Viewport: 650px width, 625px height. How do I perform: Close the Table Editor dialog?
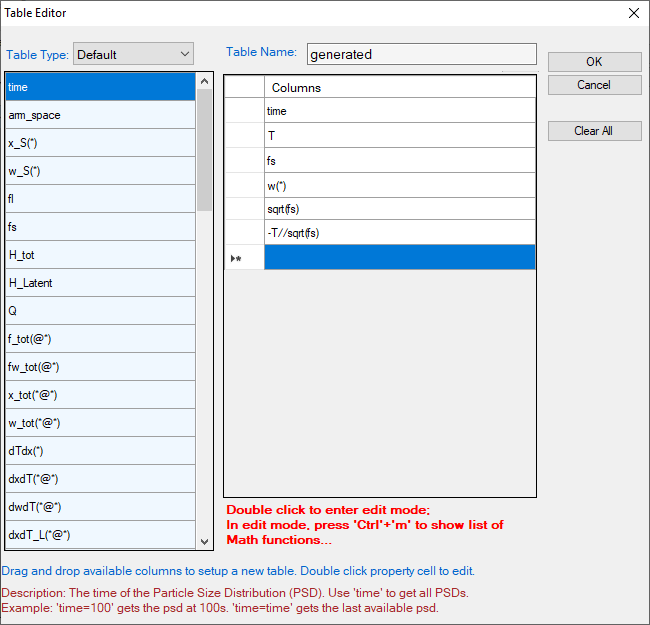click(632, 13)
